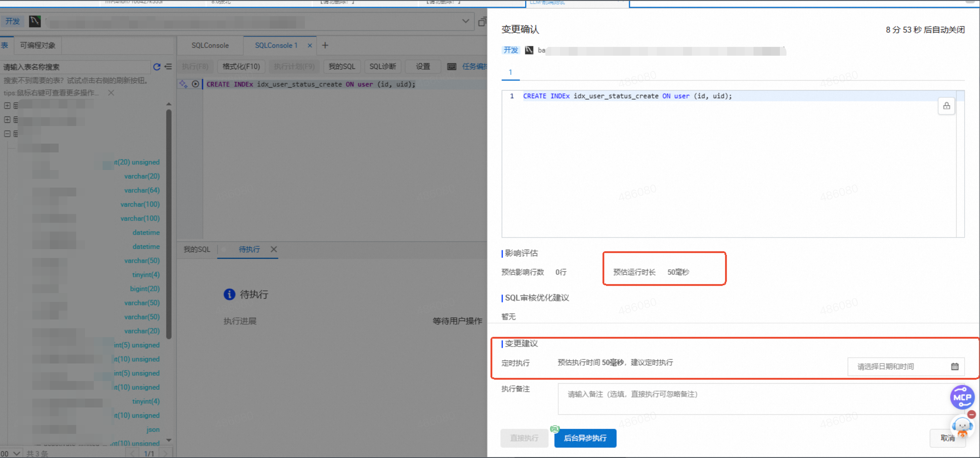Click 后台异步执行 button

[x=585, y=438]
